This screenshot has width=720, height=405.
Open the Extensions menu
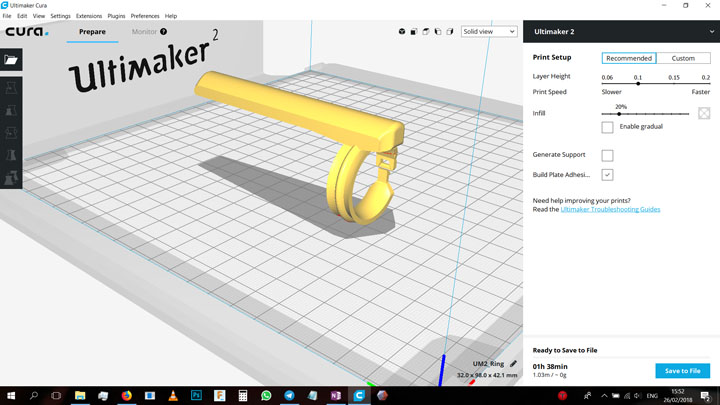pyautogui.click(x=89, y=16)
